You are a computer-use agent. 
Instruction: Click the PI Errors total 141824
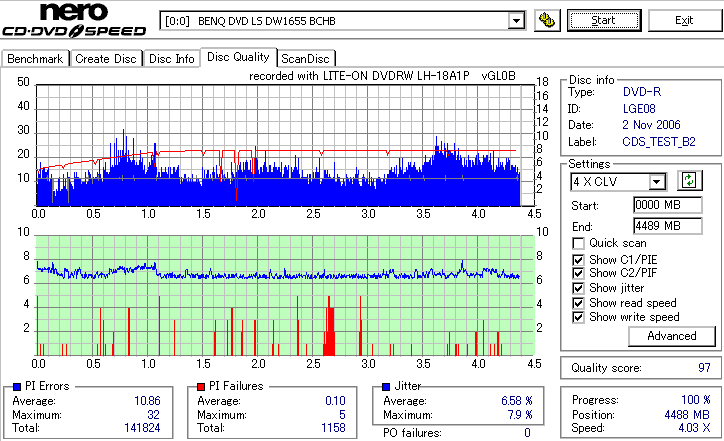click(142, 428)
